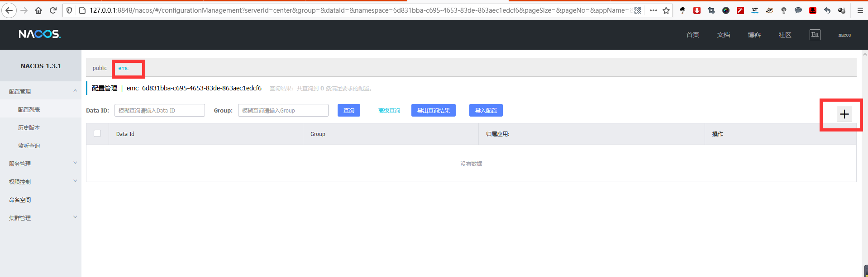Open 历史版本 in the sidebar

click(x=29, y=128)
